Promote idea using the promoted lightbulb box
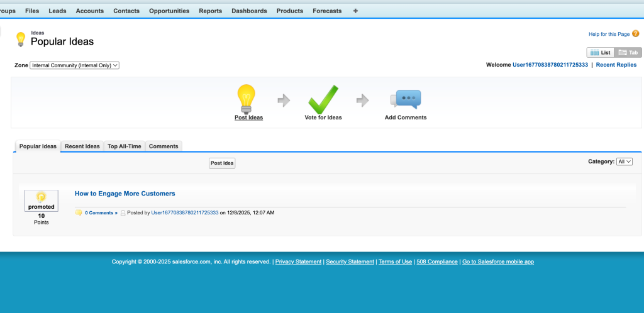The image size is (644, 313). pyautogui.click(x=41, y=200)
